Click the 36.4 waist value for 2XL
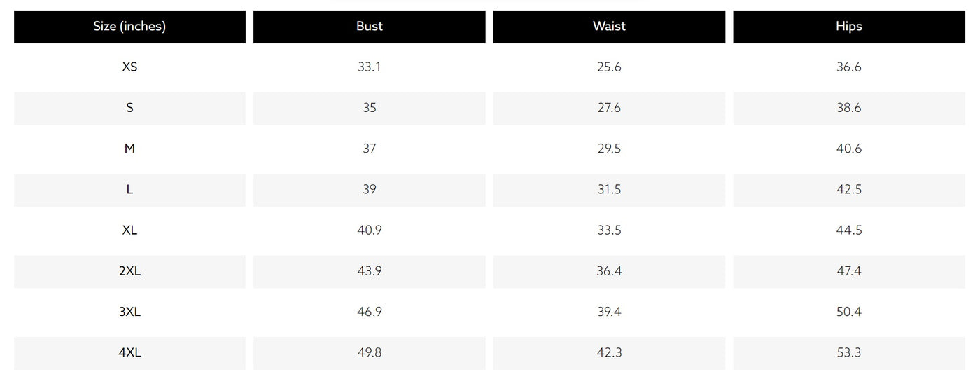This screenshot has width=980, height=372. [x=609, y=271]
